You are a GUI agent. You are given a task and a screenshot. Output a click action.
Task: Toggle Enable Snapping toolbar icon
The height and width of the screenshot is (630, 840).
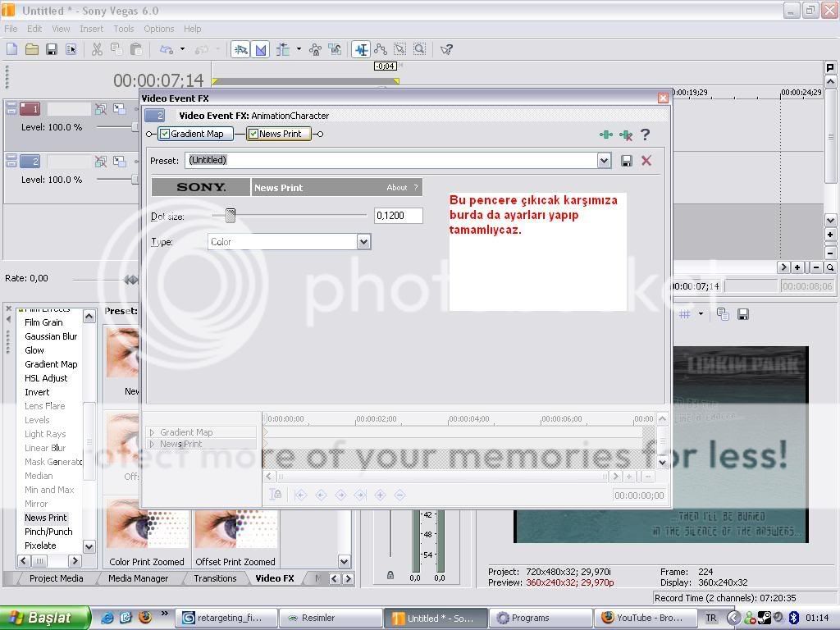[240, 50]
